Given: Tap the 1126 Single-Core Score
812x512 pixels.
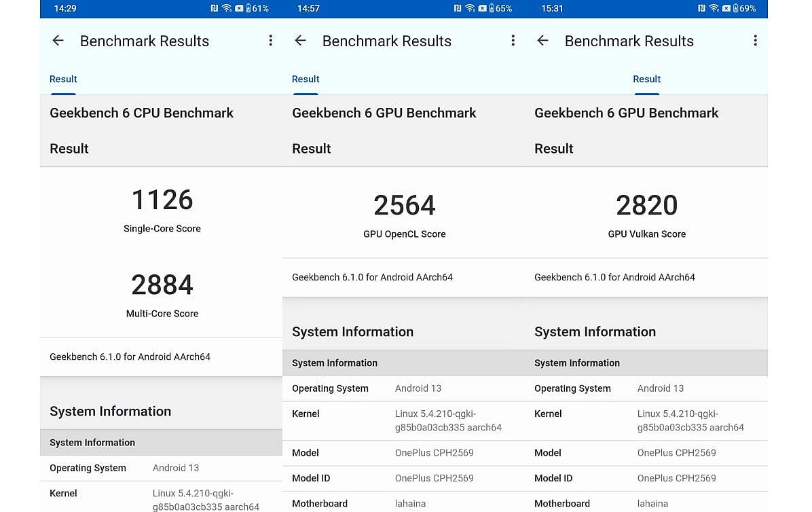Looking at the screenshot, I should 162,200.
